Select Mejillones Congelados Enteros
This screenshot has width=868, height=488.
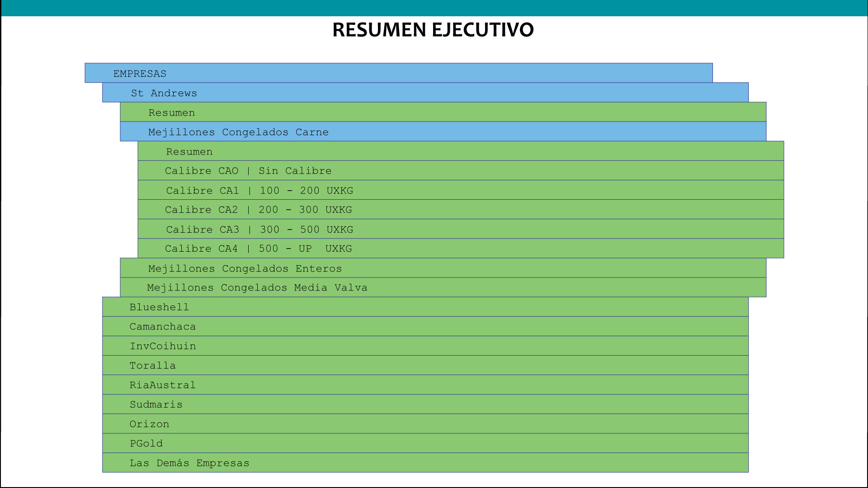[x=245, y=268]
